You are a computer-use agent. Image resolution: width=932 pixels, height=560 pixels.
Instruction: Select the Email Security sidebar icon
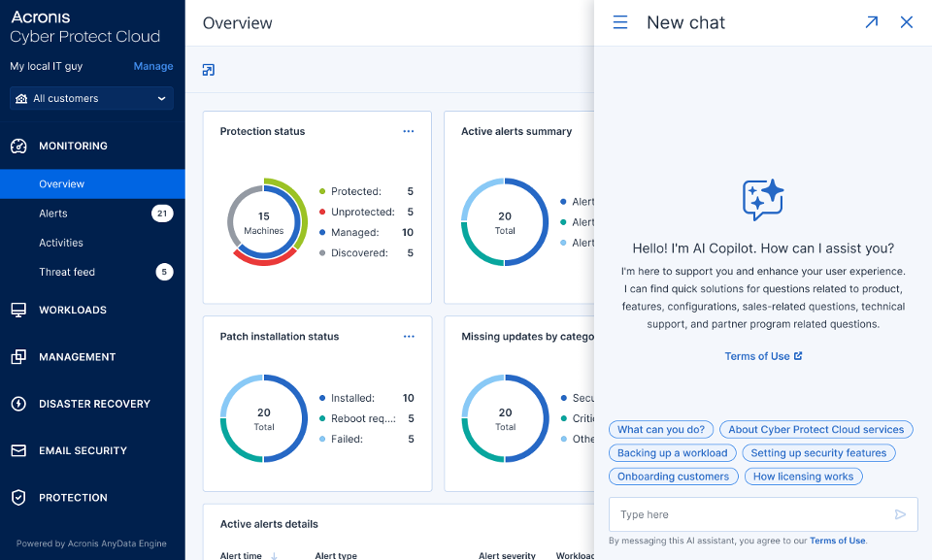[x=21, y=450]
